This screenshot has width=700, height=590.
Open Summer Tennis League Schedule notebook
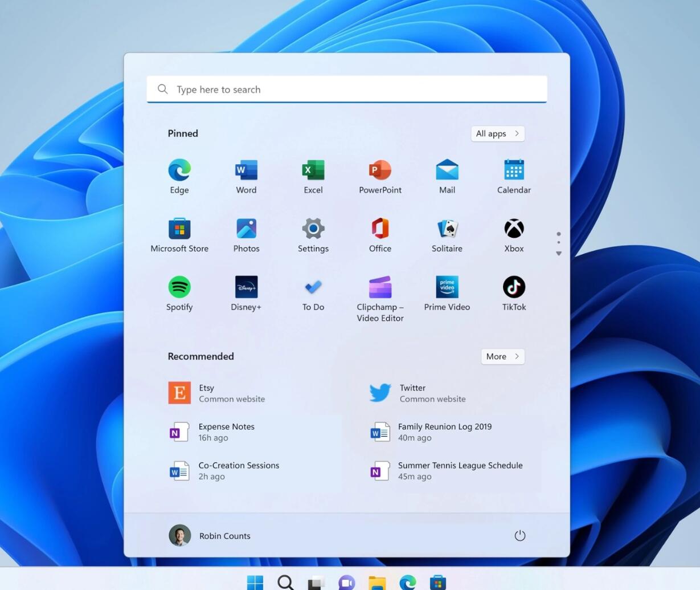[447, 471]
